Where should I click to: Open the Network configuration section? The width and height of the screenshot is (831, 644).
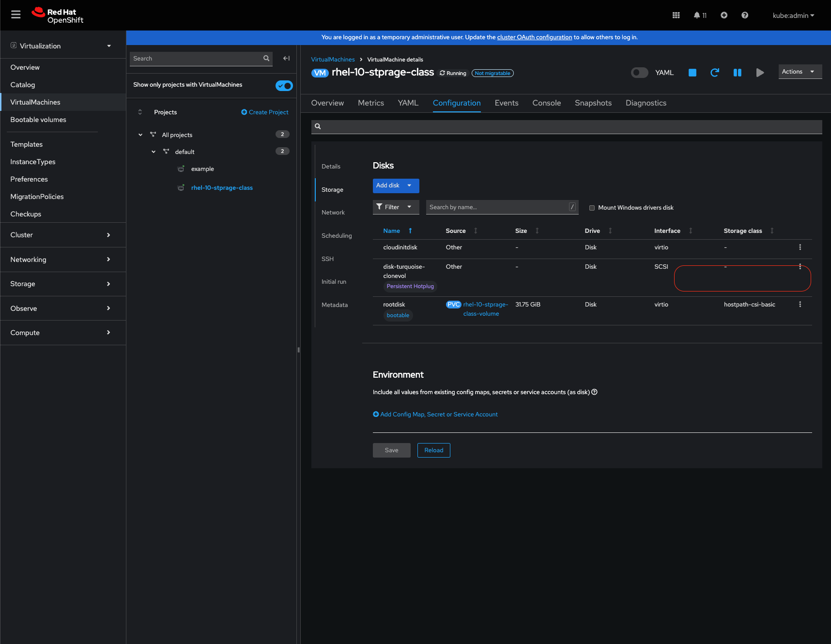point(333,213)
